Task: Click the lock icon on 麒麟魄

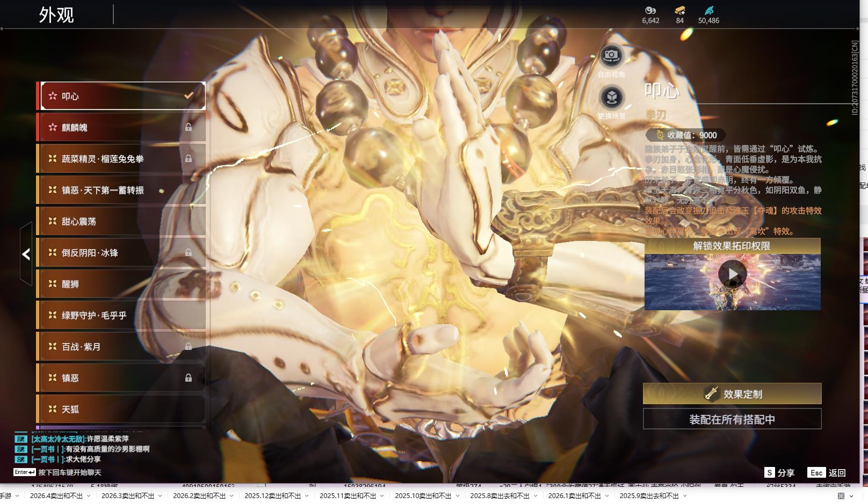Action: [189, 127]
